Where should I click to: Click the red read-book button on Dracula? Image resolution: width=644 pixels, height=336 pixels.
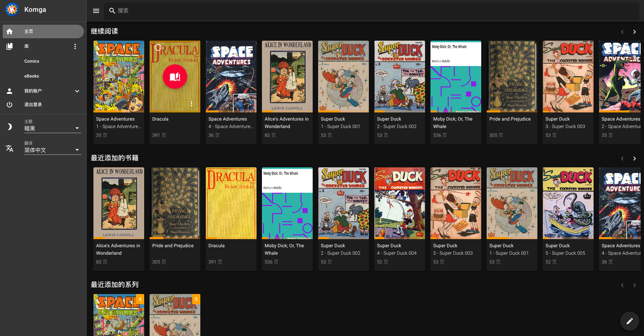coord(175,77)
